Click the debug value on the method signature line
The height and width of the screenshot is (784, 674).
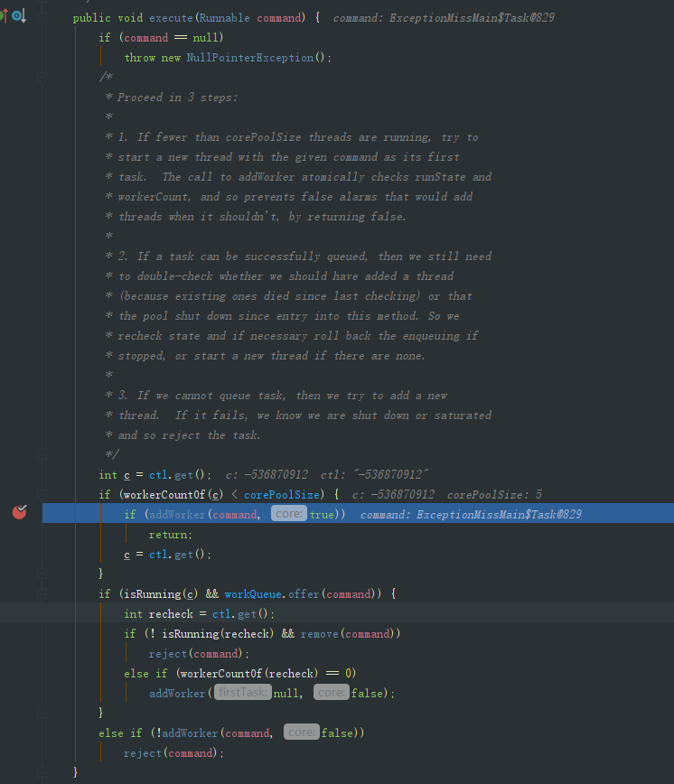[444, 18]
